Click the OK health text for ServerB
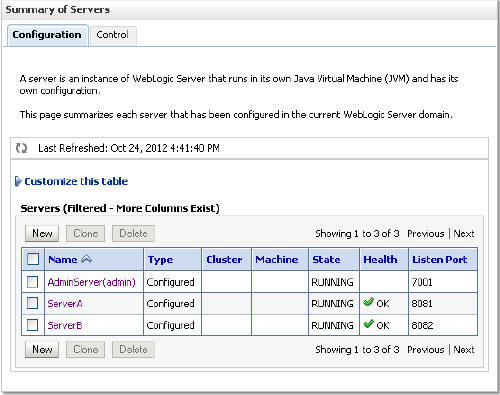This screenshot has width=500, height=395. (x=383, y=325)
